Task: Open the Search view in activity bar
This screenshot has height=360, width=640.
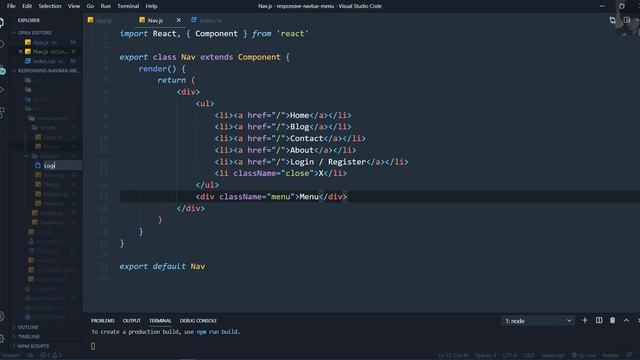Action: (x=2, y=44)
